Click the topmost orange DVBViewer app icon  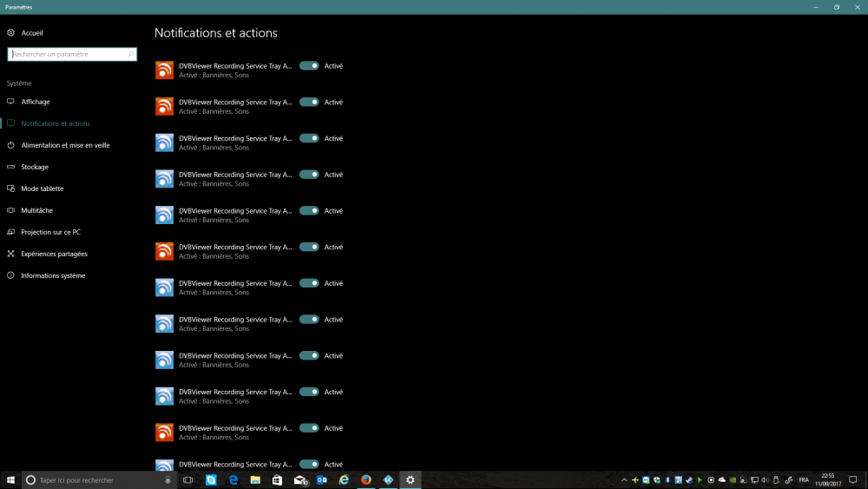click(x=164, y=70)
